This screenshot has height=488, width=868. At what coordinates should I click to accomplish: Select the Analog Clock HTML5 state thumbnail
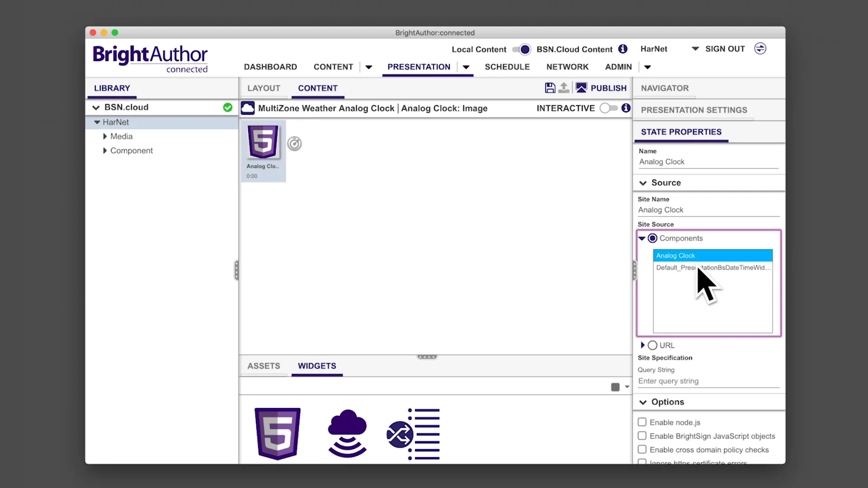click(263, 151)
